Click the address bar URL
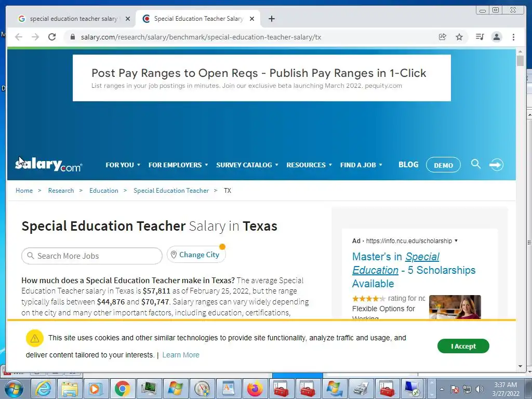The width and height of the screenshot is (532, 399). pyautogui.click(x=201, y=37)
